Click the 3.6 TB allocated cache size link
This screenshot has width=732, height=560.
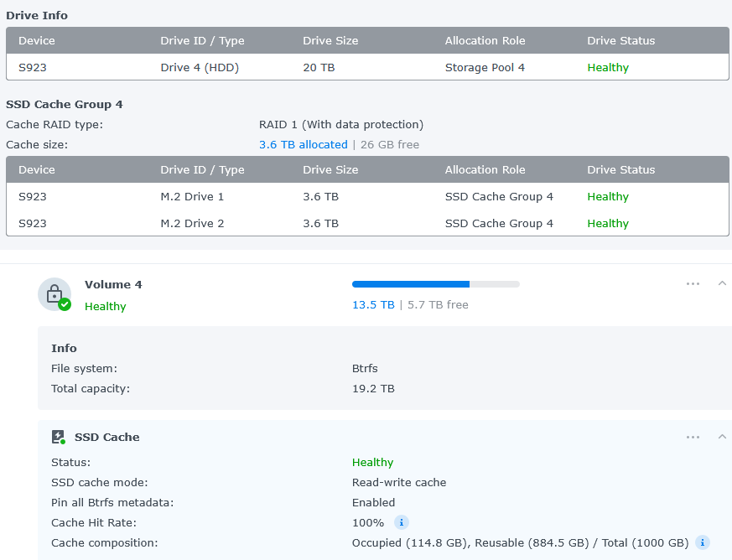click(x=303, y=144)
